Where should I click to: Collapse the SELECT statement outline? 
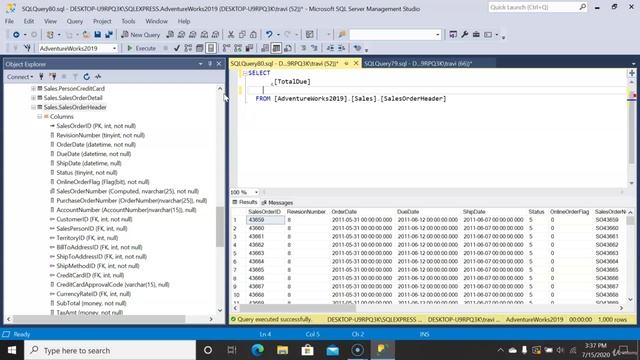pyautogui.click(x=244, y=73)
